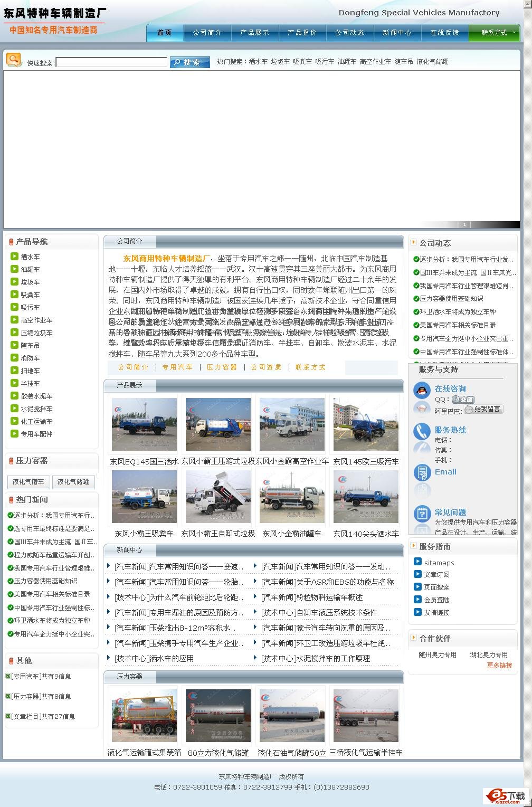The width and height of the screenshot is (532, 807).
Task: Open 三桥液化气运输半挂车 product thumbnail
Action: (366, 715)
